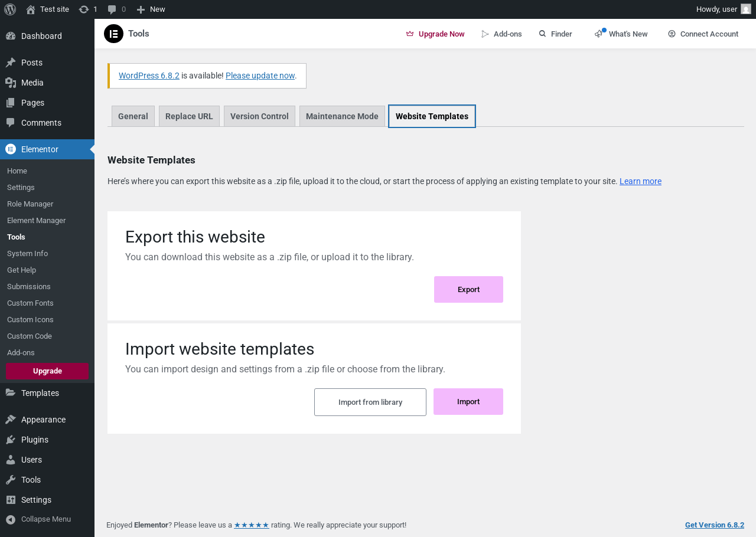
Task: Open Custom Fonts submenu item
Action: [x=30, y=303]
